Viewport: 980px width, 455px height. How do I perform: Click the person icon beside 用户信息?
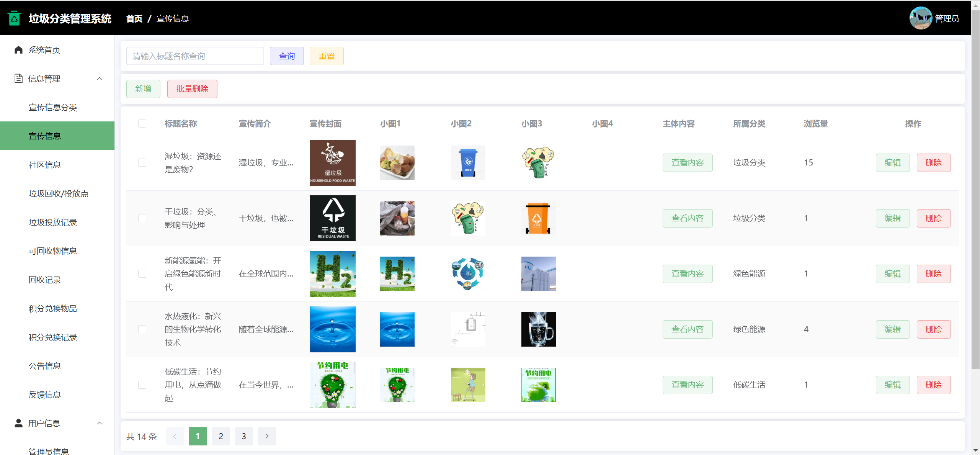[x=18, y=423]
